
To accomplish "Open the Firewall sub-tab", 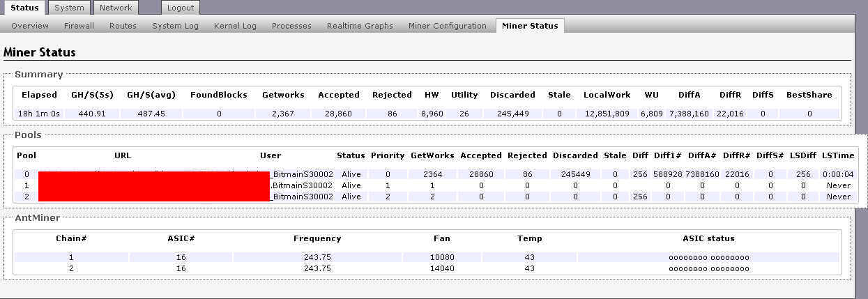I will tap(79, 26).
